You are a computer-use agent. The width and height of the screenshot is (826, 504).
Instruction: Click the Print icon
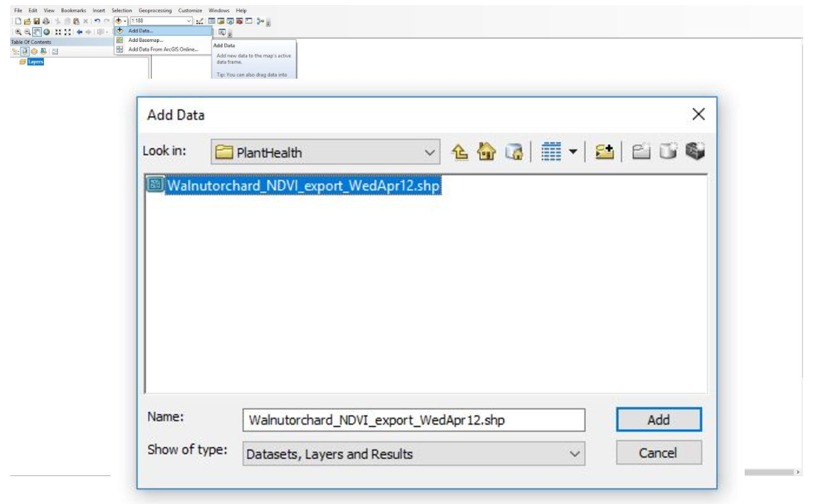coord(46,21)
